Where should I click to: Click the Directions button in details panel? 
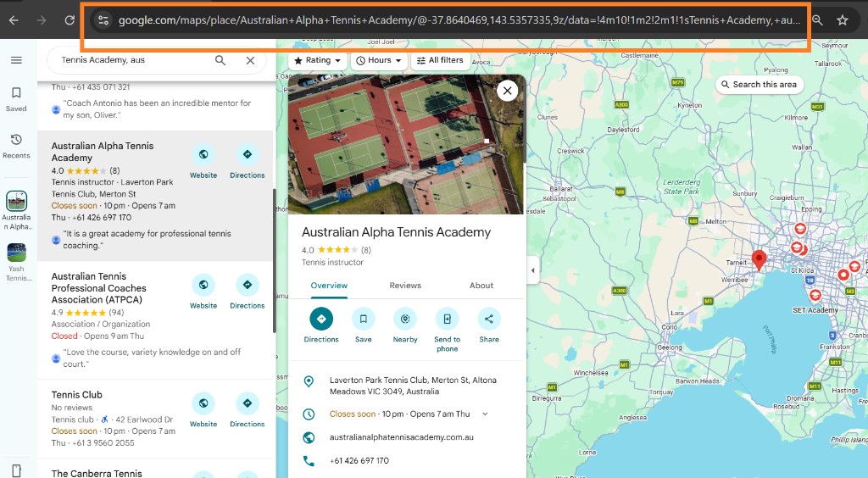[321, 325]
